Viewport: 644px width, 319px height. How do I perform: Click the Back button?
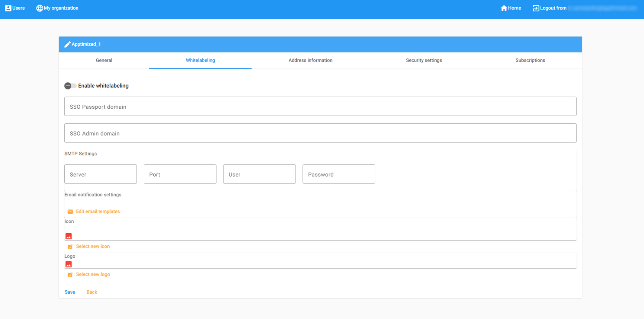[x=92, y=292]
